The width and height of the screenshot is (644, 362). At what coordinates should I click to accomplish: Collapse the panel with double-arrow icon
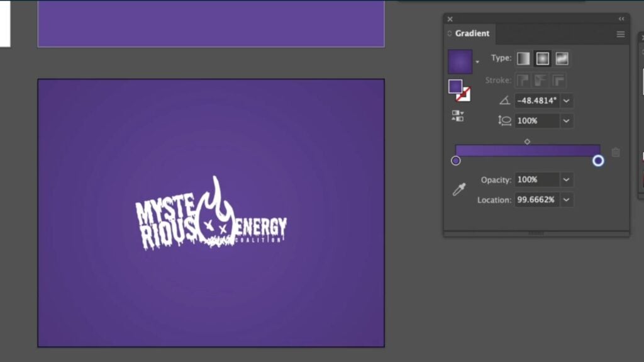point(621,19)
